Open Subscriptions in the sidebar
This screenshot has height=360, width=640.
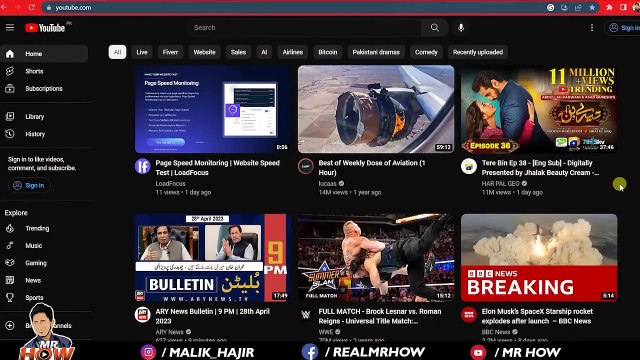point(44,89)
